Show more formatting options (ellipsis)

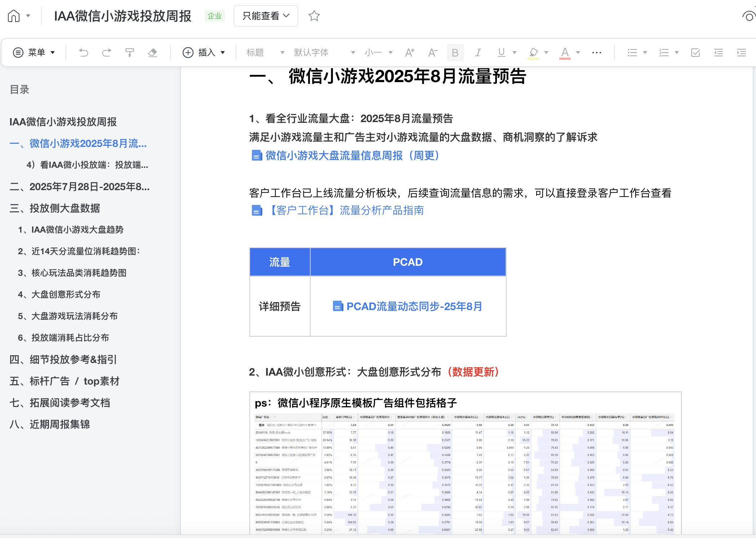(x=597, y=53)
